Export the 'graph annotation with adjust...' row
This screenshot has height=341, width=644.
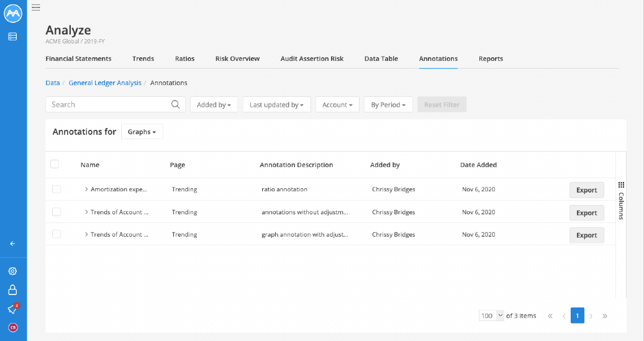pyautogui.click(x=586, y=235)
